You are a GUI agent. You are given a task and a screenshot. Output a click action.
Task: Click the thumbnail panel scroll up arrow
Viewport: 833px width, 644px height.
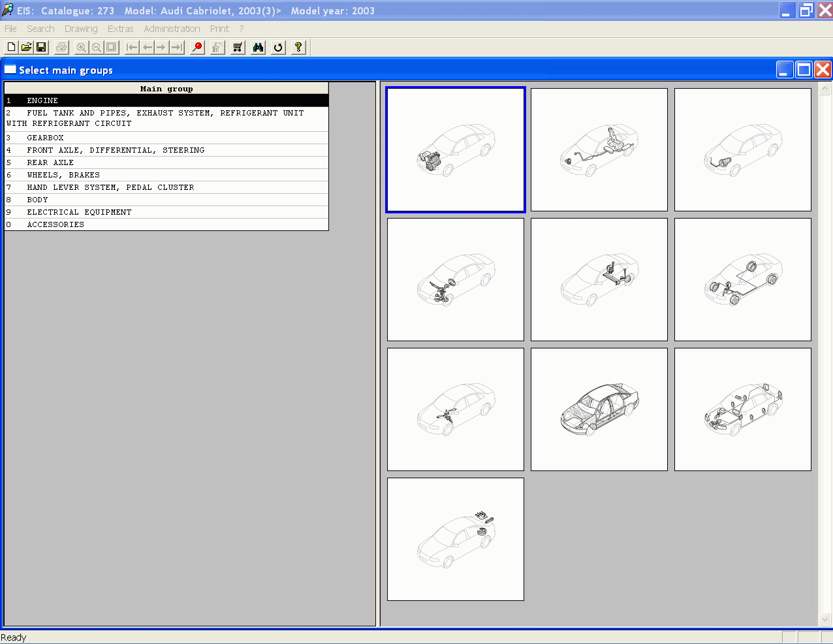[825, 88]
